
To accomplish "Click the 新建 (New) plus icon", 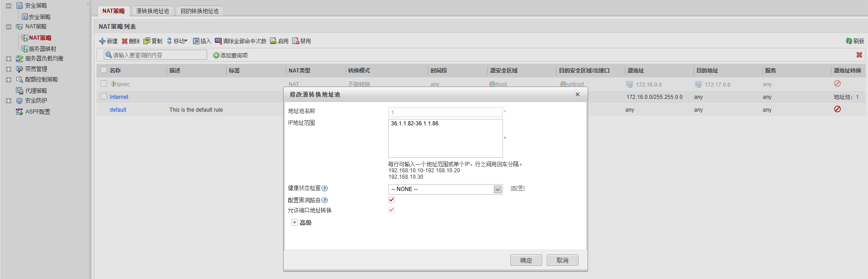I will click(x=102, y=41).
